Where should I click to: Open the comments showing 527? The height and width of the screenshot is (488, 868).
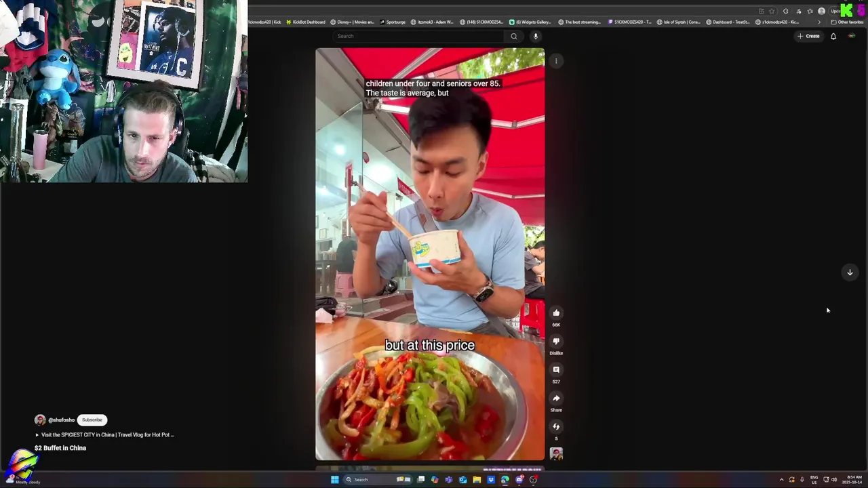[556, 369]
